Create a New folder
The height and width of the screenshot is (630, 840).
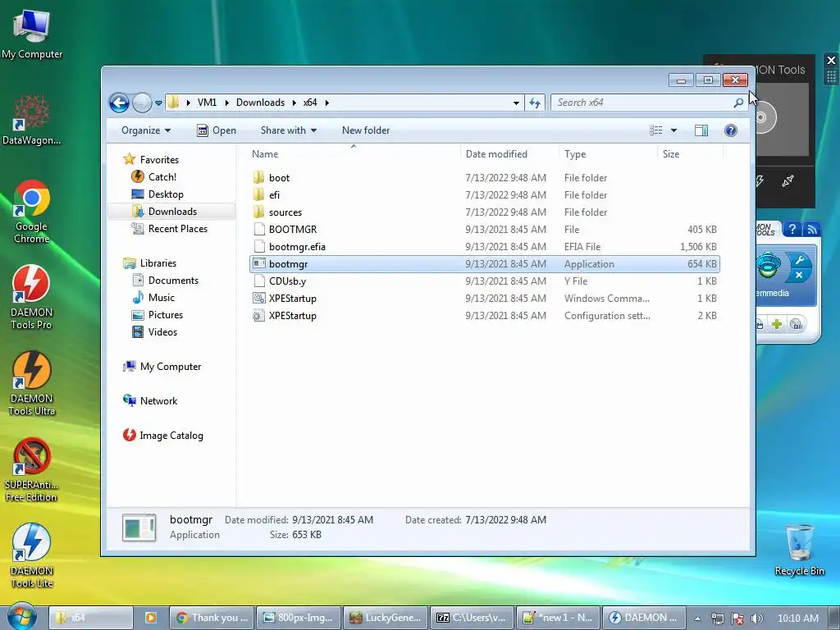[x=366, y=130]
